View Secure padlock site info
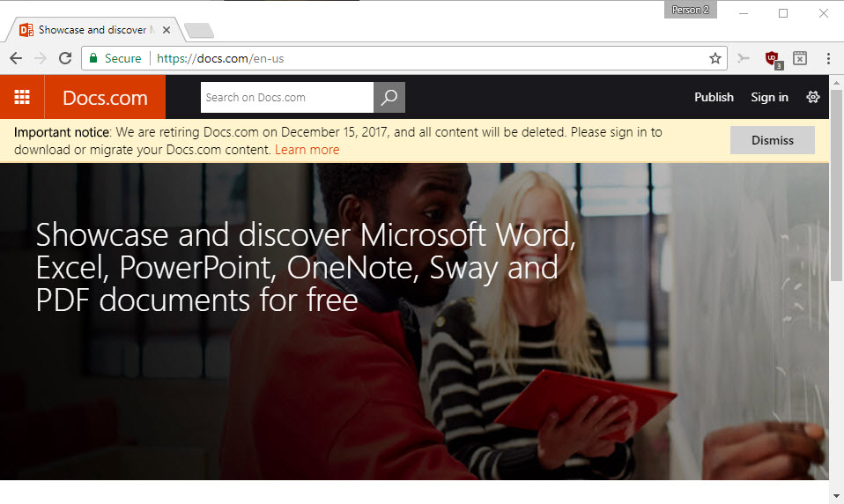 (x=115, y=58)
